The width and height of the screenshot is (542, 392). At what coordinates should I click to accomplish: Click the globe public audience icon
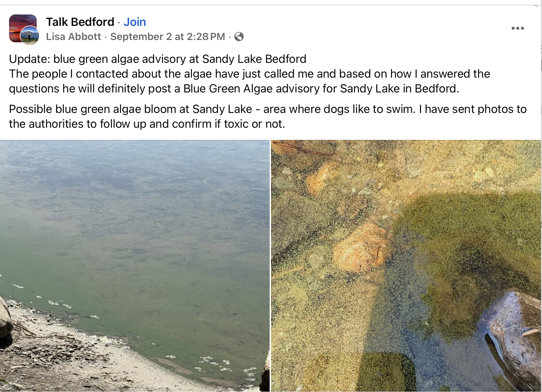[x=239, y=37]
